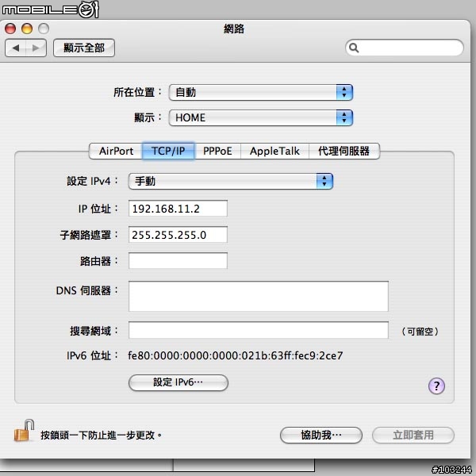Screen dimensions: 476x476
Task: Click the lock icon to prevent changes
Action: click(x=24, y=431)
